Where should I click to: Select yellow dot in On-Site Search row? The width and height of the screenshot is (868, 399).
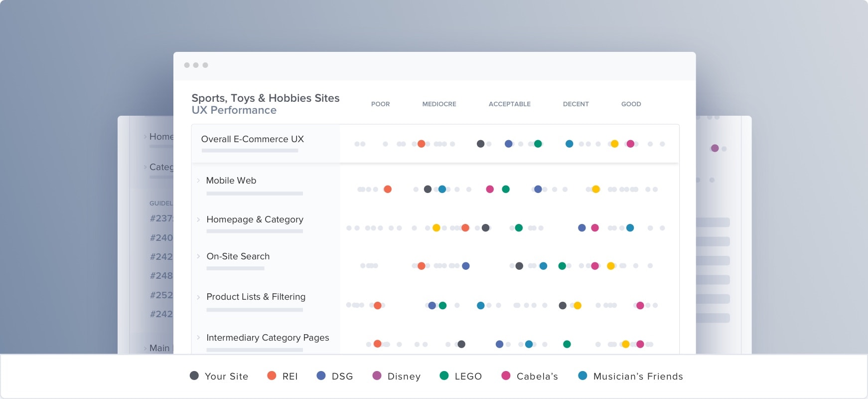click(x=610, y=266)
